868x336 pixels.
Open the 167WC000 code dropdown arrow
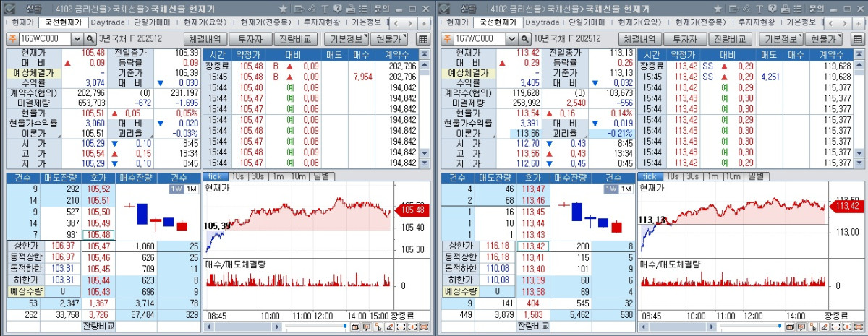click(512, 39)
